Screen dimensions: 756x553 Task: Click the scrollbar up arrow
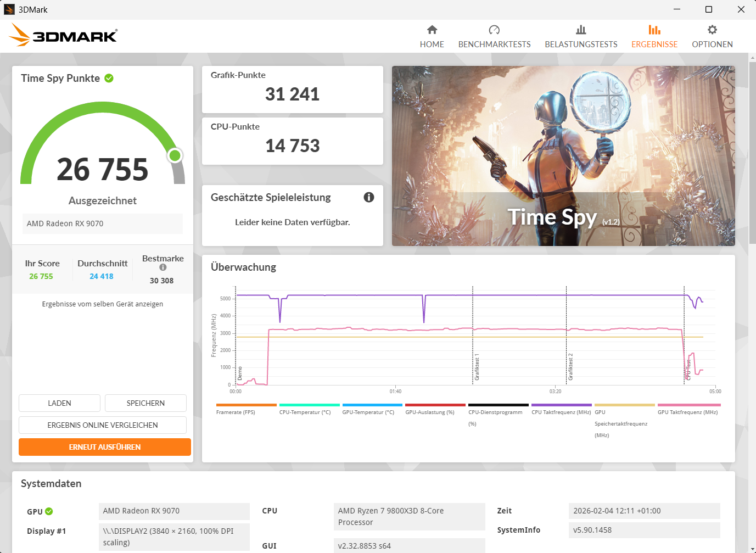pyautogui.click(x=752, y=57)
